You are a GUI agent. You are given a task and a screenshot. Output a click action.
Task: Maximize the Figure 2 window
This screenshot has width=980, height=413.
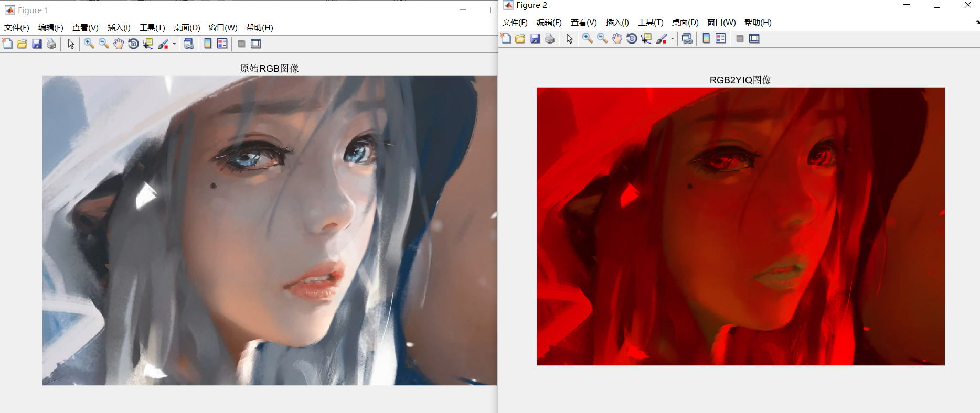937,5
